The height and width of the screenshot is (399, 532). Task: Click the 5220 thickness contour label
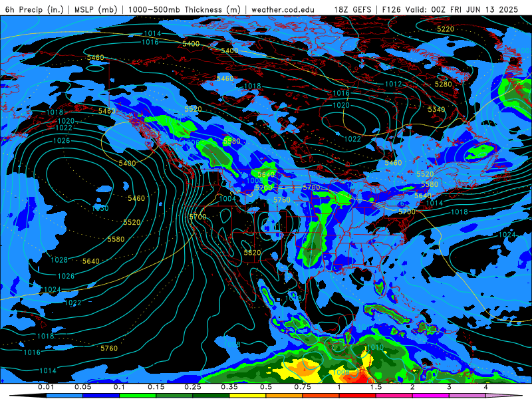tap(446, 29)
